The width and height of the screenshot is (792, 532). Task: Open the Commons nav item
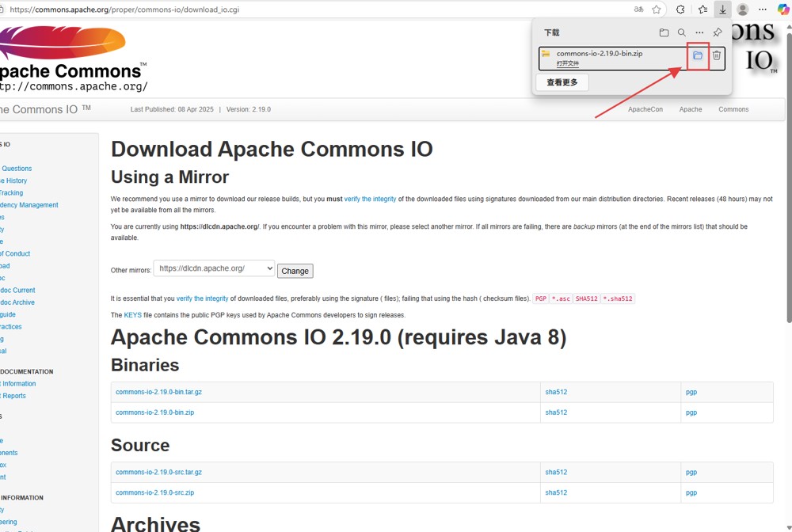(733, 109)
